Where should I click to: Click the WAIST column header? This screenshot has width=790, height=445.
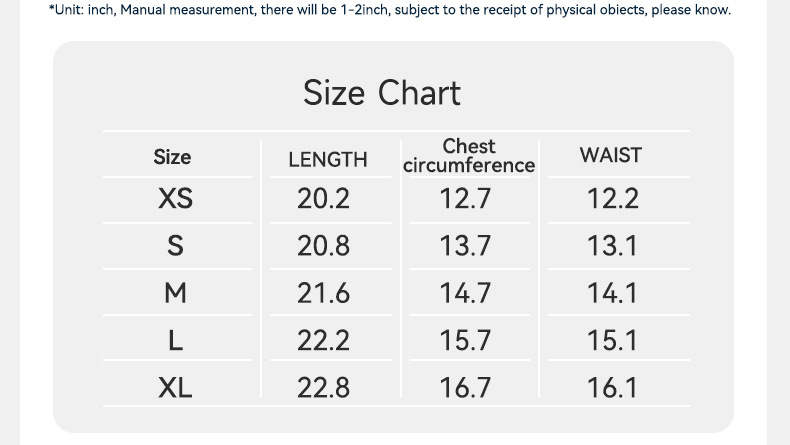(x=610, y=155)
